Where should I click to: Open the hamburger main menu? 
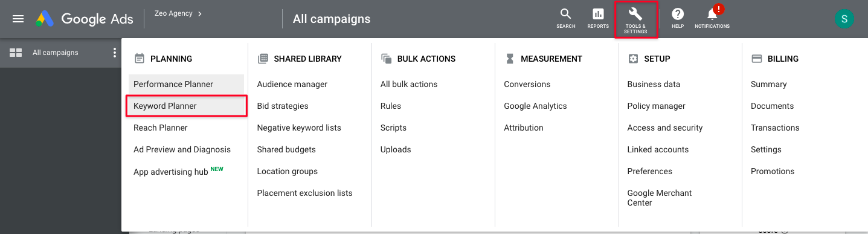(x=18, y=19)
